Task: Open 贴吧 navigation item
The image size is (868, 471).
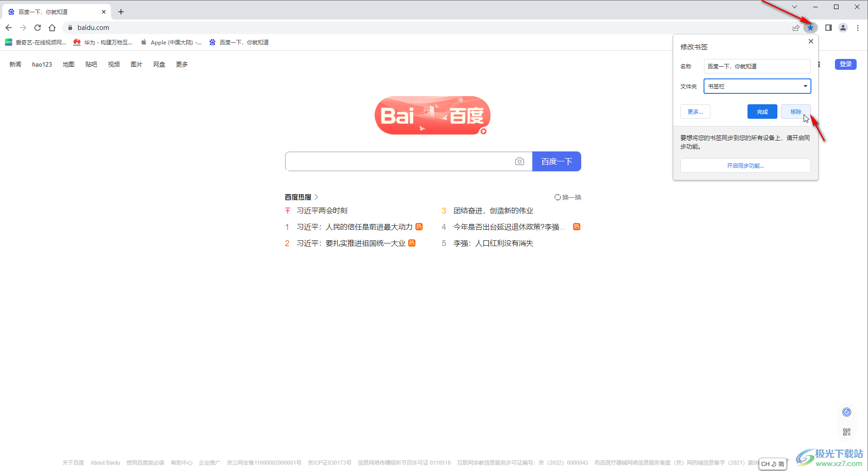Action: [x=91, y=64]
